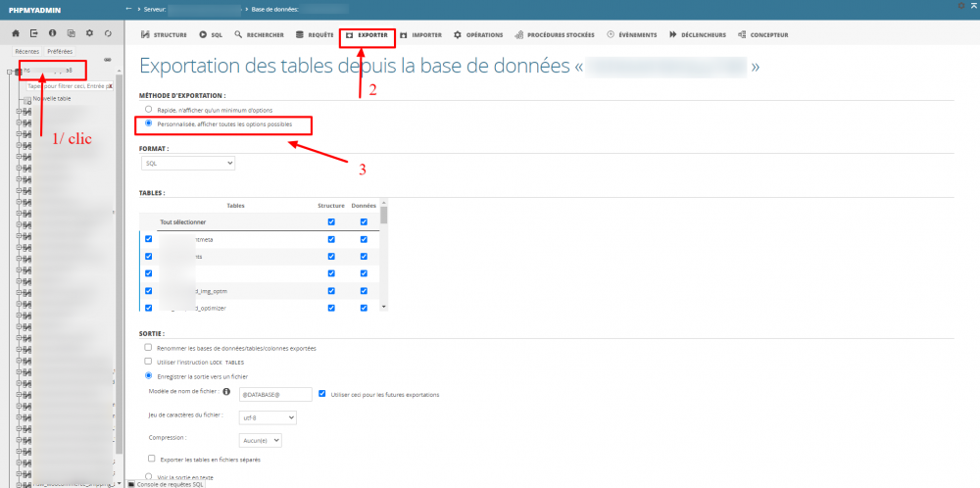Toggle Structure checkbox in Tout sélectionner row
The image size is (980, 488).
tap(331, 221)
